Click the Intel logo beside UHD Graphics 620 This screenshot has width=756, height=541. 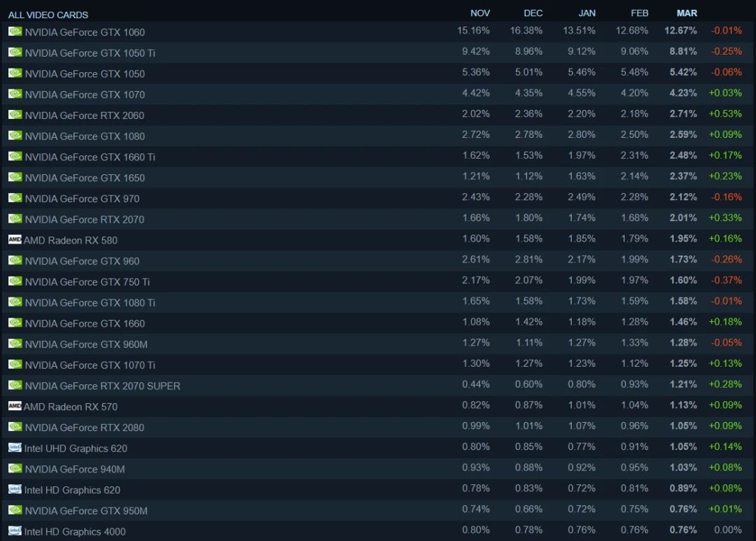click(x=15, y=447)
